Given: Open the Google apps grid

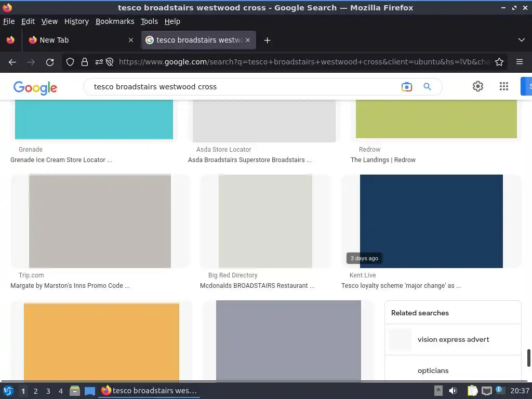Looking at the screenshot, I should (504, 86).
